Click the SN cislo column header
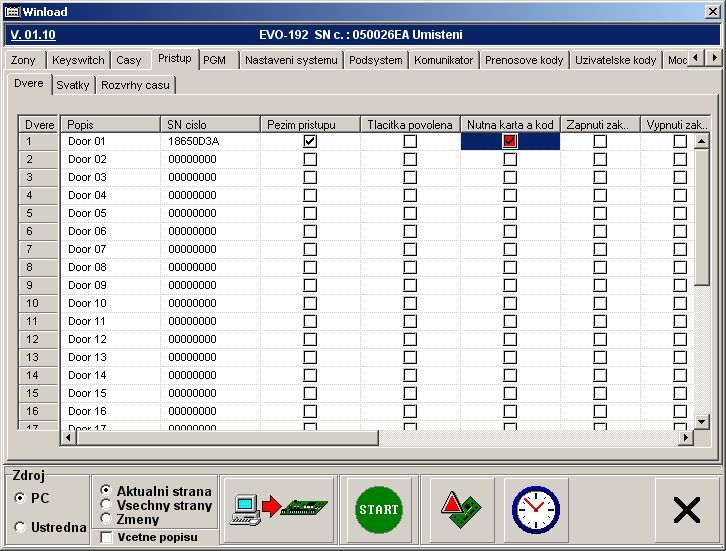Screen dimensions: 726x551 [x=209, y=124]
